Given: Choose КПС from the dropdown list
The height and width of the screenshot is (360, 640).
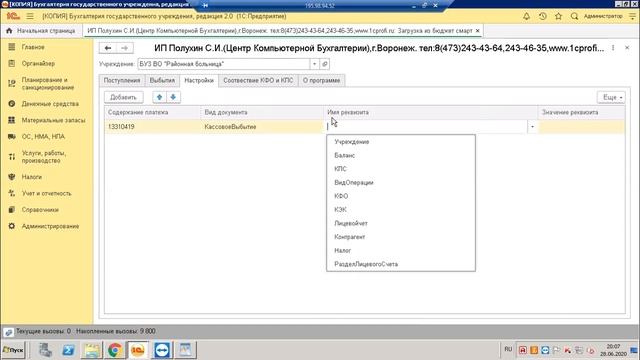Looking at the screenshot, I should (x=401, y=169).
